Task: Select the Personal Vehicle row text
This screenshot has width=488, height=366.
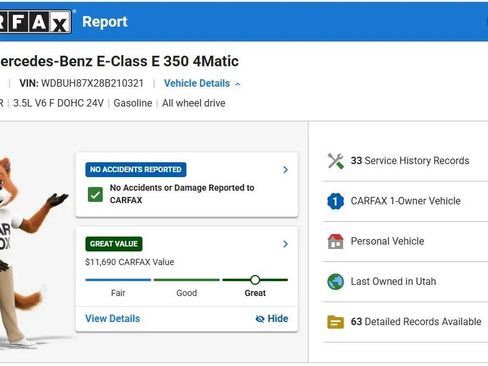Action: [x=387, y=241]
